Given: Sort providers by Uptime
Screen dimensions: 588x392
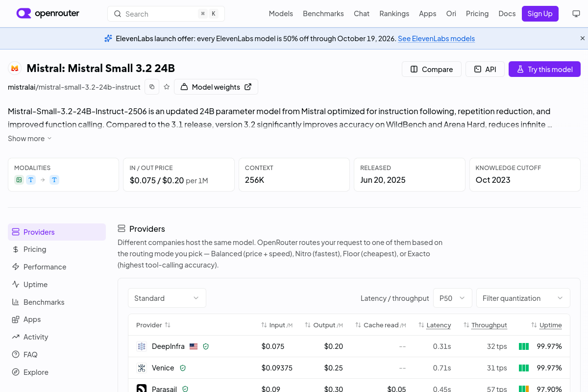Looking at the screenshot, I should pos(546,325).
